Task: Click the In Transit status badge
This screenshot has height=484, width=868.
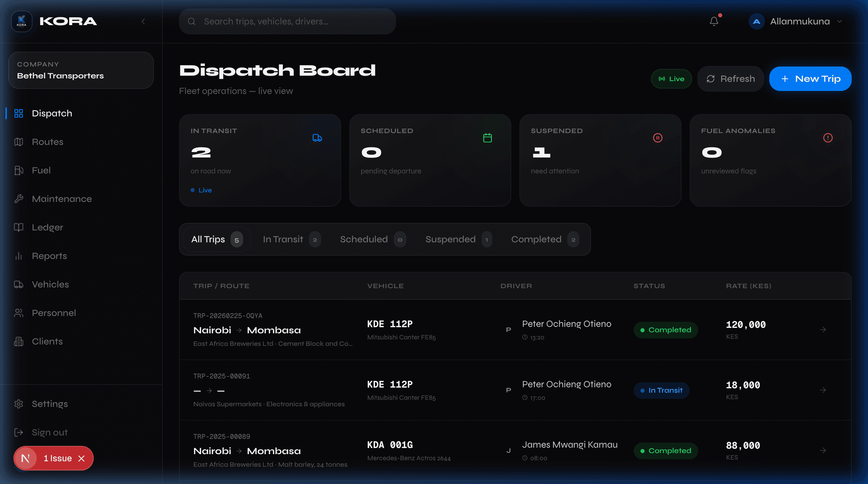Action: [x=662, y=390]
